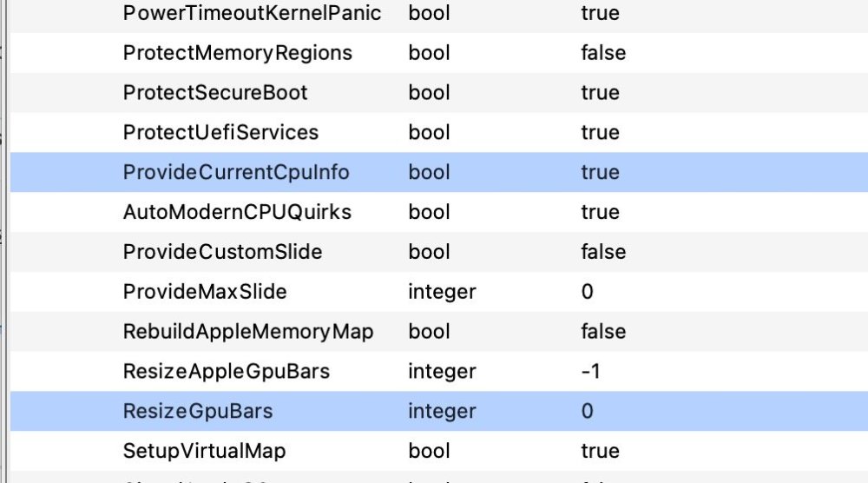Screen dimensions: 868x483
Task: Select the ResizeGpuBars key name
Action: click(x=198, y=411)
